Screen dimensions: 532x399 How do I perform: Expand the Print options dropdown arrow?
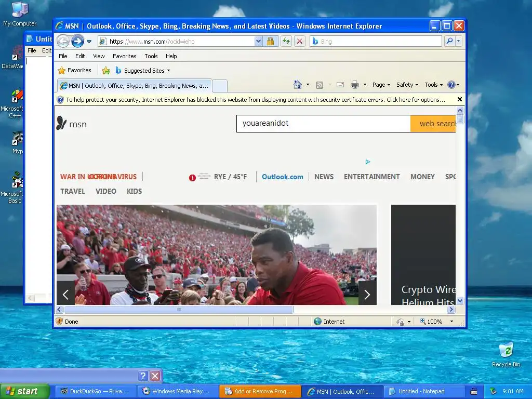365,85
